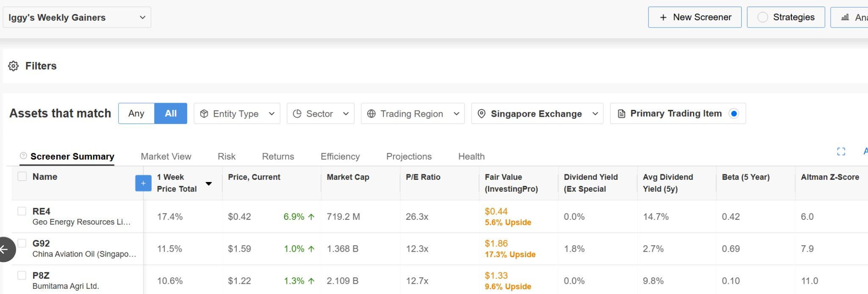Select the Any match button
Screen dimensions: 868x294
[136, 114]
